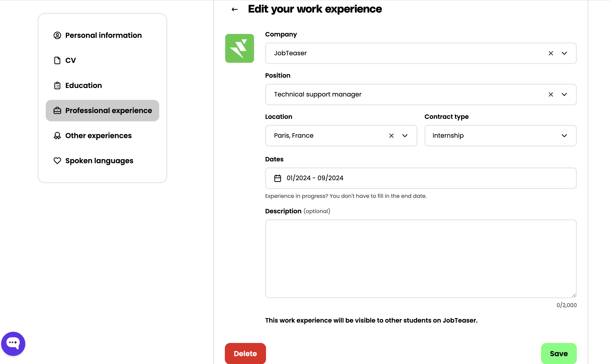Screen dimensions: 610x364
Task: Save the work experience
Action: pos(558,353)
